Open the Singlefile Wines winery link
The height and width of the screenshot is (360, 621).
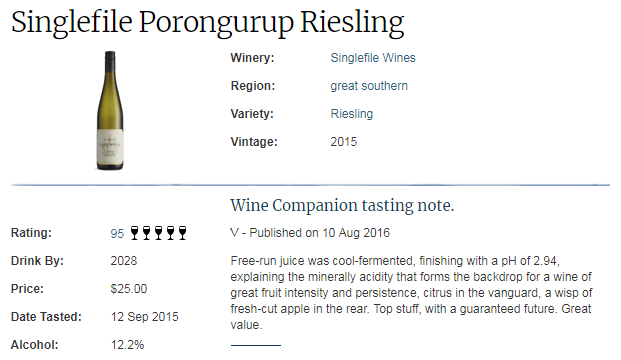373,58
